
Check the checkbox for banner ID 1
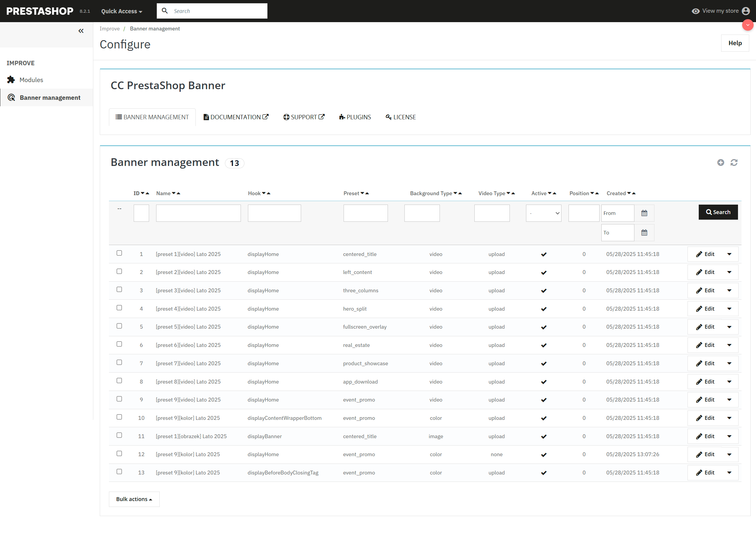[119, 253]
